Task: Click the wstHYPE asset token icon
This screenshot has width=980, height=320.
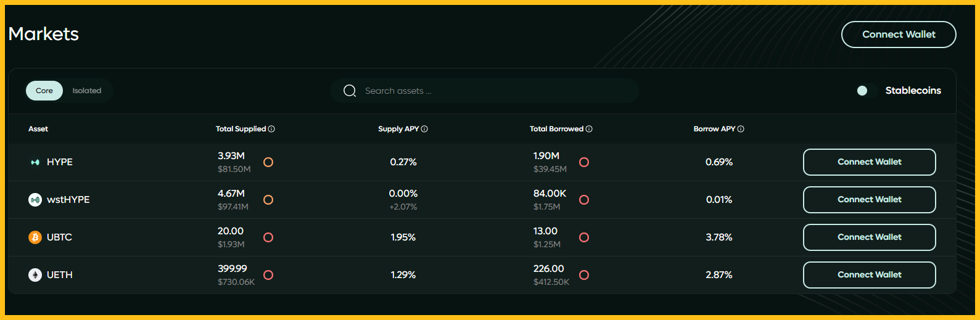Action: pyautogui.click(x=35, y=200)
